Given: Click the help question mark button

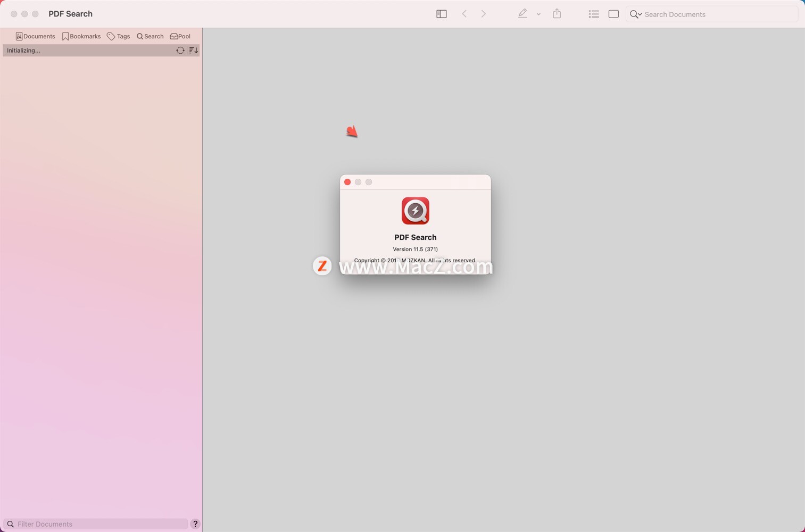Looking at the screenshot, I should 195,524.
